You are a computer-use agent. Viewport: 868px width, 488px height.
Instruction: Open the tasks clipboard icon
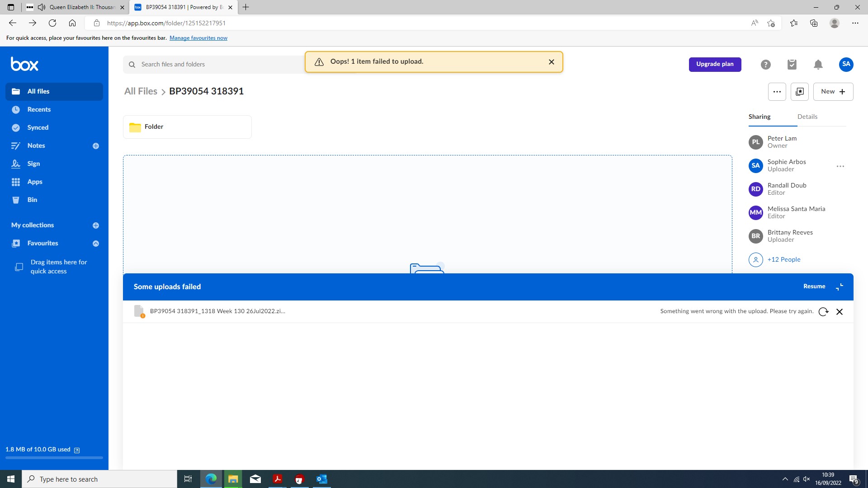point(792,65)
